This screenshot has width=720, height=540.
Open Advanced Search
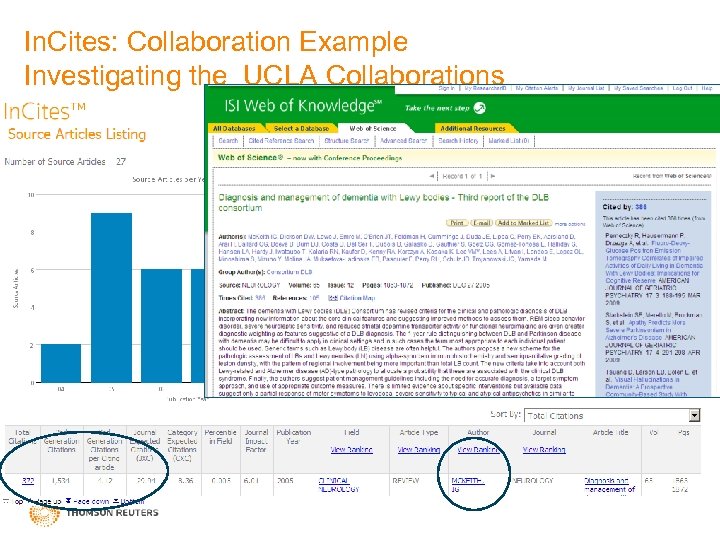[404, 141]
